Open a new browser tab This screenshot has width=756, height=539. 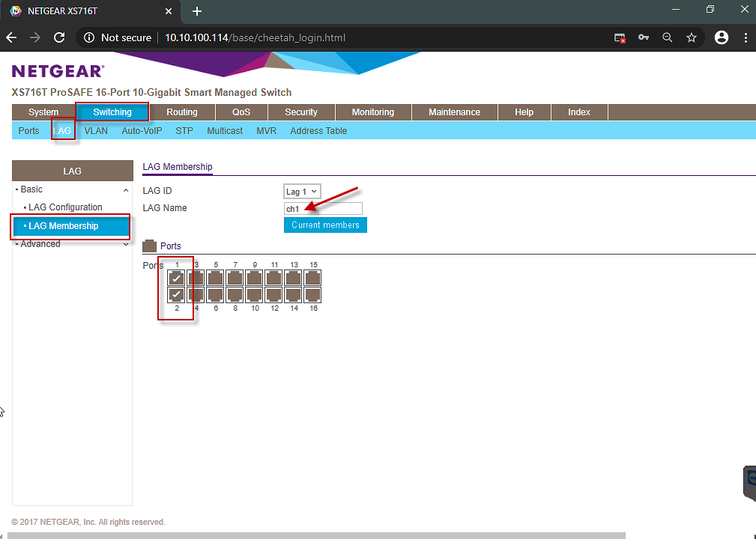point(197,11)
